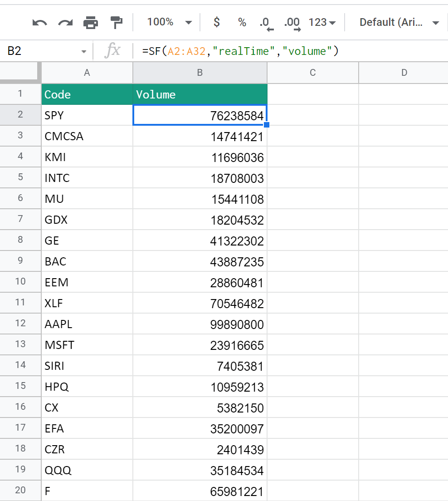Select the EFA cell

tap(87, 428)
